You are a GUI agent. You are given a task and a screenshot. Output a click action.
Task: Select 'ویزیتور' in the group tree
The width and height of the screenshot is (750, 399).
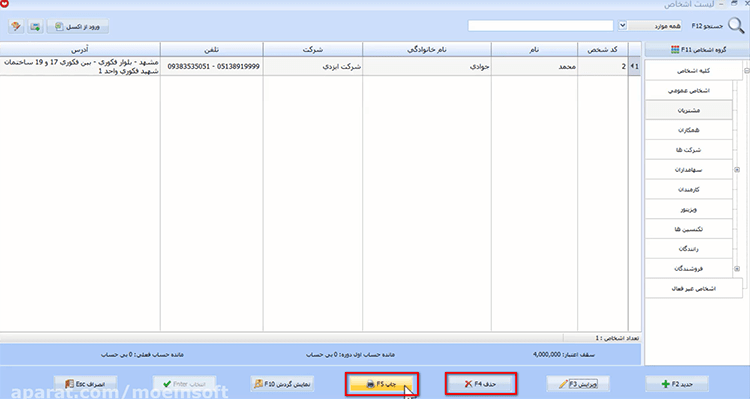click(x=689, y=210)
